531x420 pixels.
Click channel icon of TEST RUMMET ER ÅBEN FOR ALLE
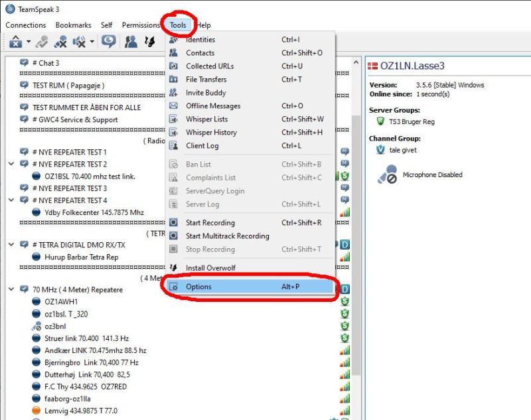pos(24,107)
